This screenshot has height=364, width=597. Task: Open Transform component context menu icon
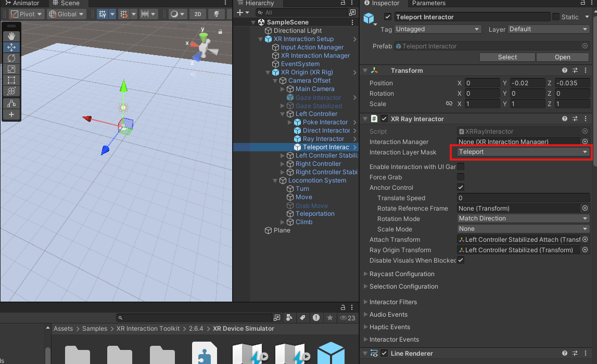click(586, 70)
